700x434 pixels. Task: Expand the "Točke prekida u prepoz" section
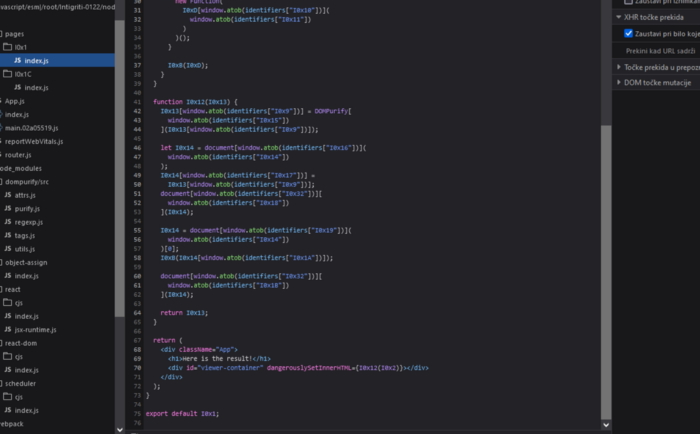[x=619, y=66]
